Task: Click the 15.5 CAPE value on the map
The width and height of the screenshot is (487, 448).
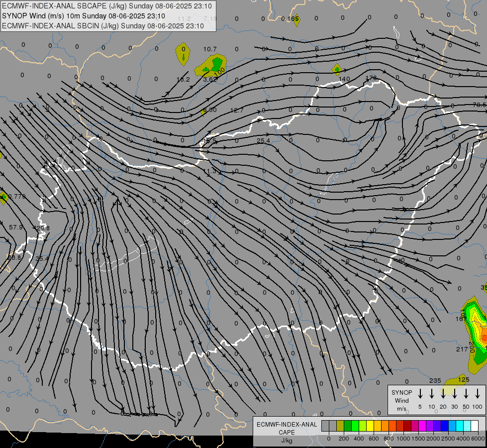Action: click(x=210, y=141)
